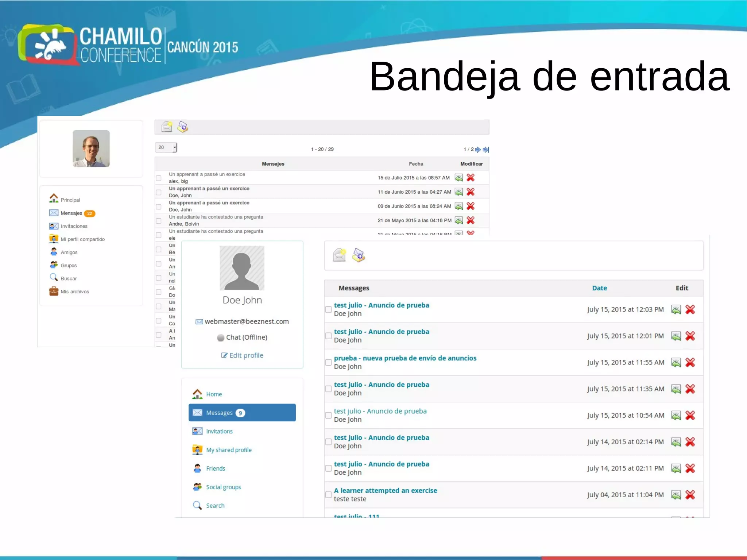This screenshot has width=747, height=560.
Task: Open rows-per-page dropdown showing 20
Action: point(166,147)
